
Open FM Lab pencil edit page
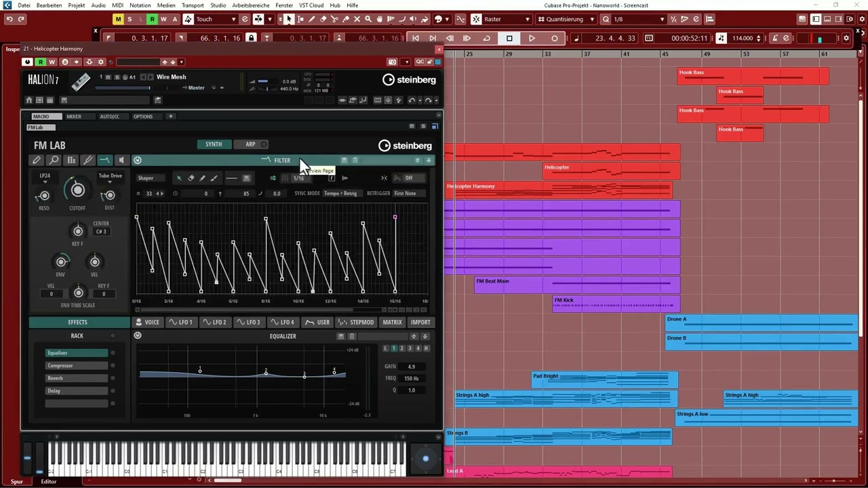pos(37,161)
